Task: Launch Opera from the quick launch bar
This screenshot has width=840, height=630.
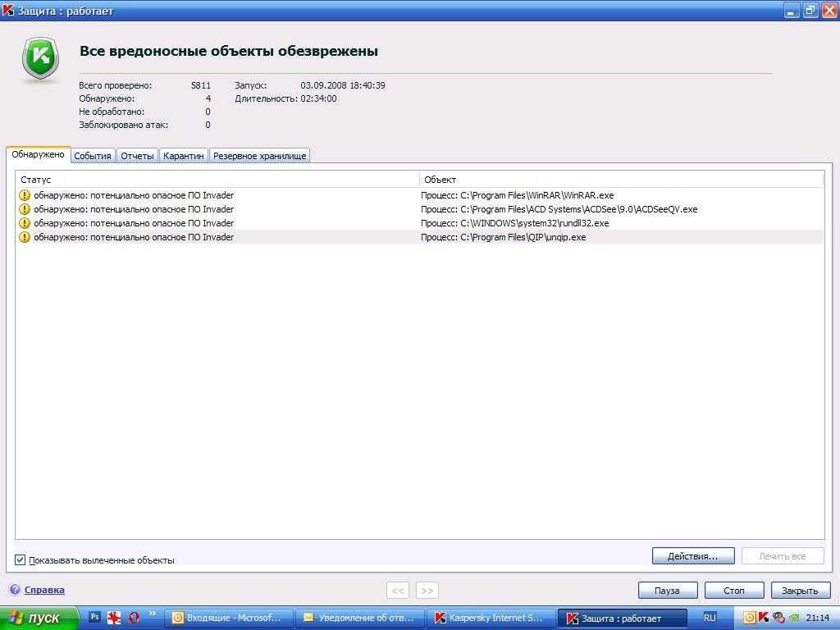Action: 134,618
